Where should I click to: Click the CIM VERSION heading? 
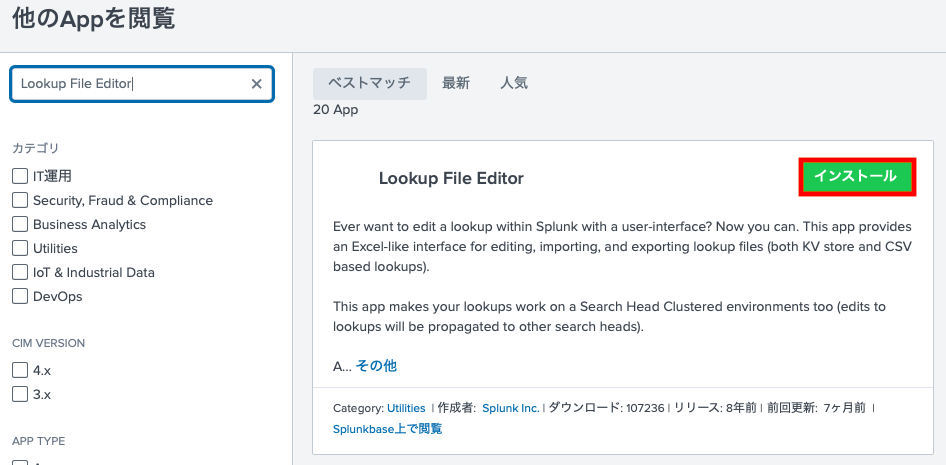[48, 343]
